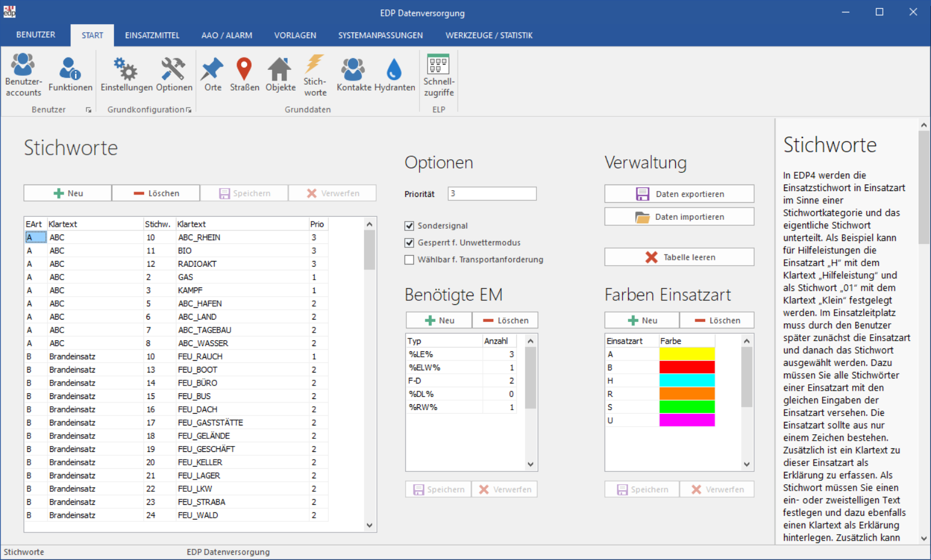This screenshot has width=931, height=560.
Task: Open the Hydranten water drop icon
Action: click(395, 75)
